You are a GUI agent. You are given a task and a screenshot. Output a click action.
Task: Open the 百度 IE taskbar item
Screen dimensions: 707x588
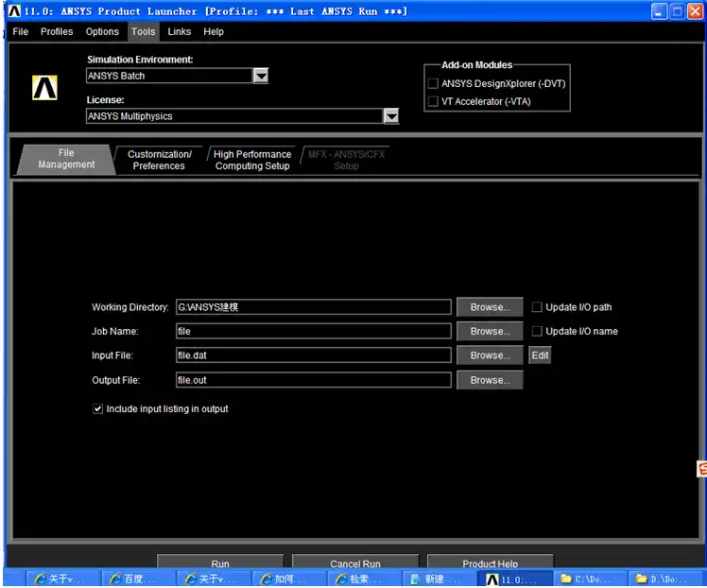point(138,579)
